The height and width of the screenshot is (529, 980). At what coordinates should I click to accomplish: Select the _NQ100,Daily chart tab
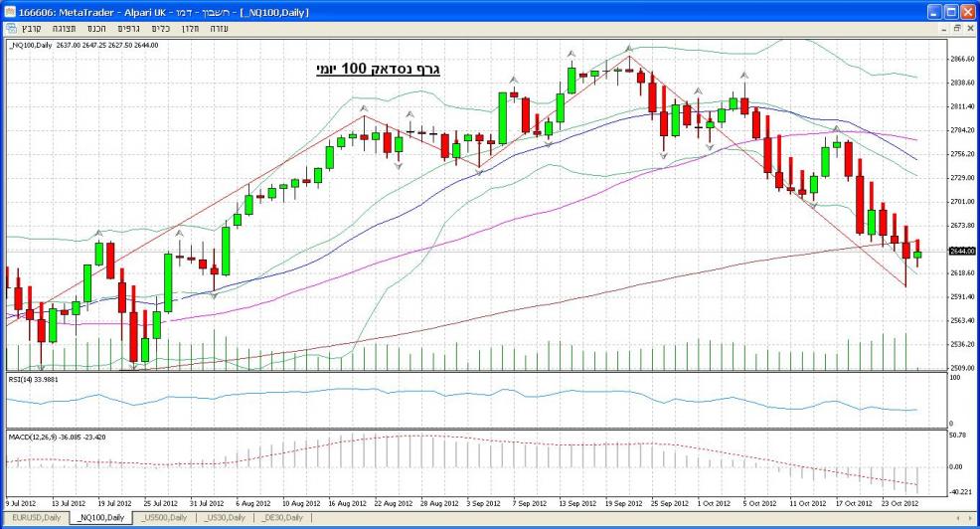click(101, 518)
